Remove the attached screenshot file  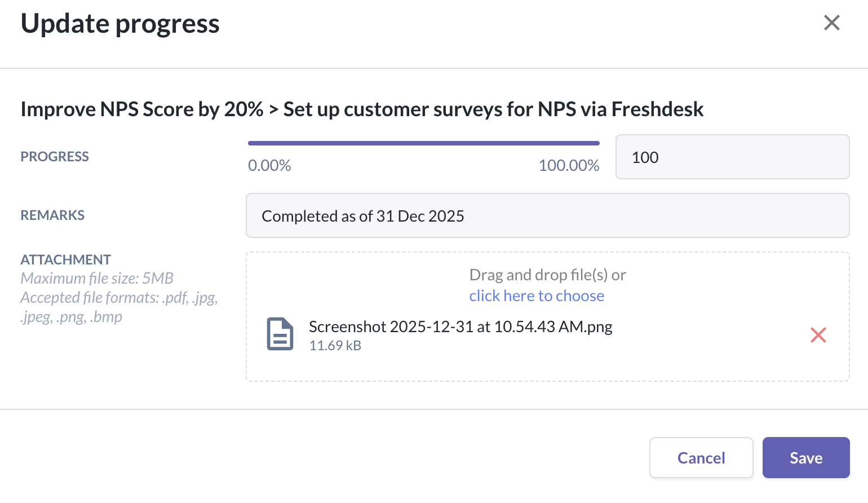(x=818, y=336)
